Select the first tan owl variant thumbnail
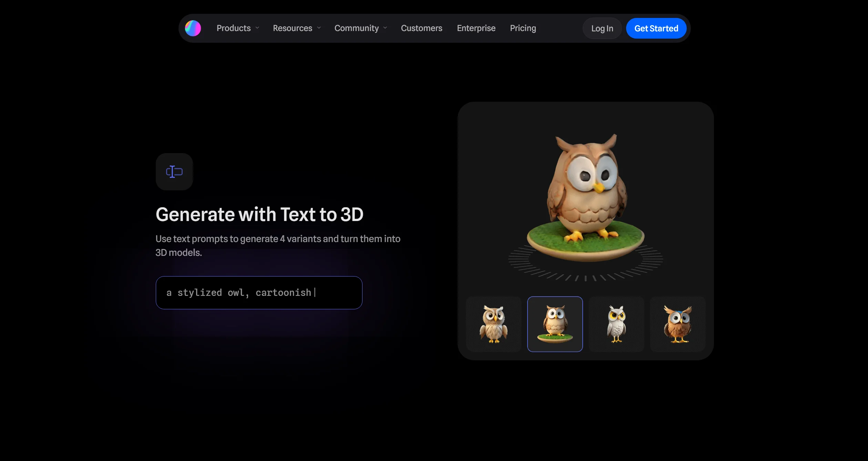The height and width of the screenshot is (461, 868). pyautogui.click(x=493, y=324)
